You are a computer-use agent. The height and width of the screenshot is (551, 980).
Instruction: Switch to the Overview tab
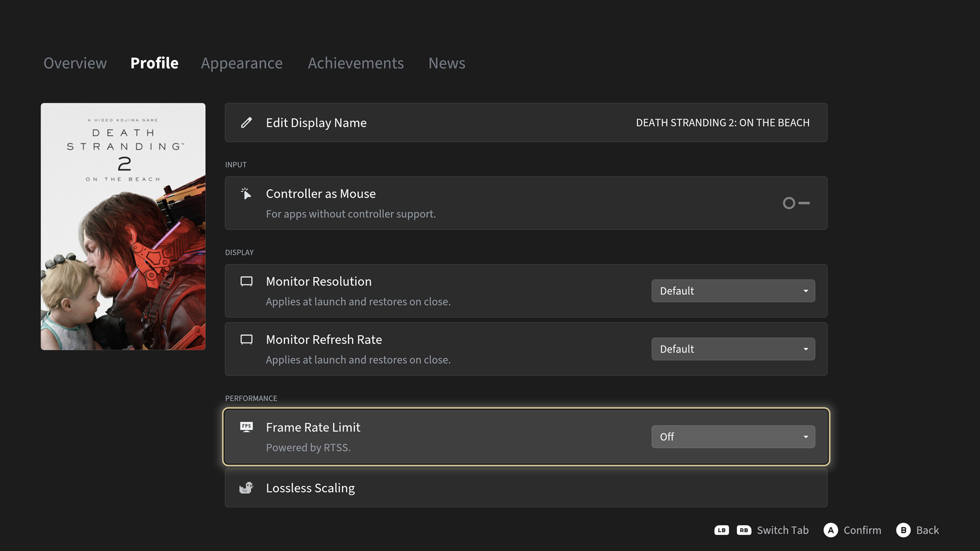coord(75,63)
